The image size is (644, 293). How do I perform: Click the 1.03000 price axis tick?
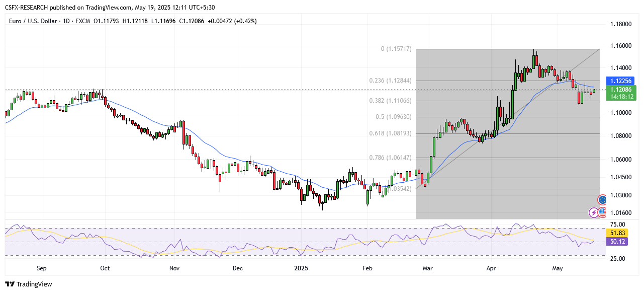coord(621,195)
